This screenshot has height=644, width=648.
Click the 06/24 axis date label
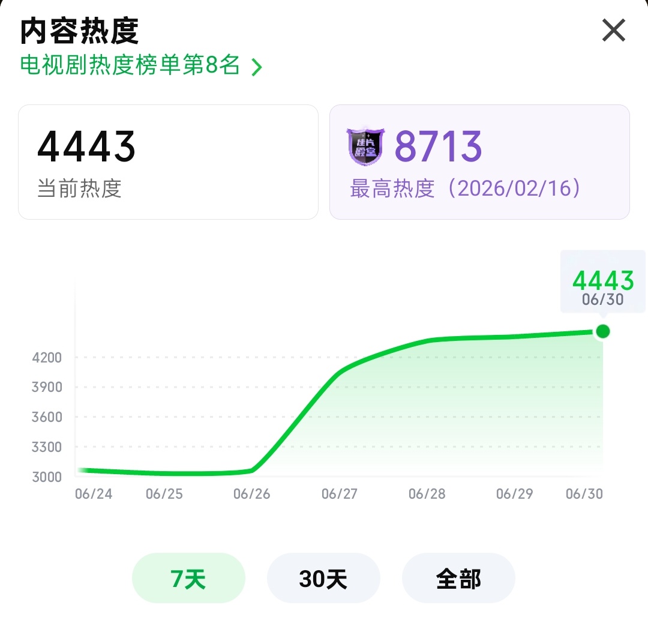point(94,493)
